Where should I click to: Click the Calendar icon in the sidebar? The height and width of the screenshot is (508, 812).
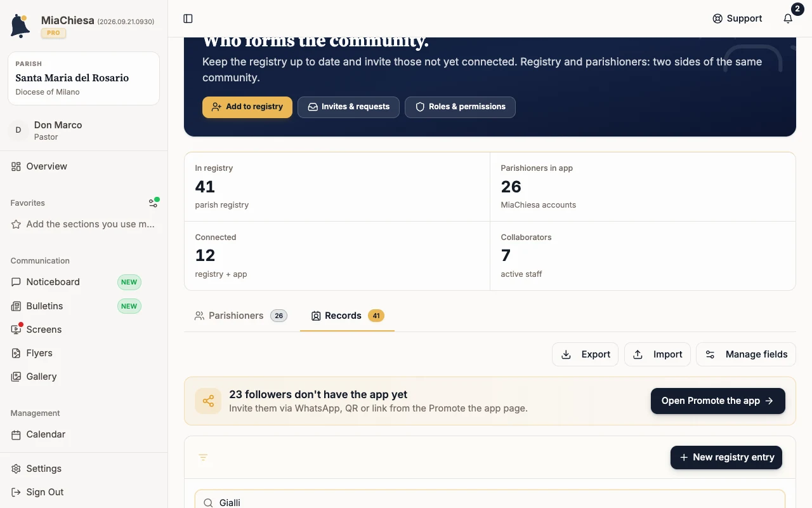(16, 434)
